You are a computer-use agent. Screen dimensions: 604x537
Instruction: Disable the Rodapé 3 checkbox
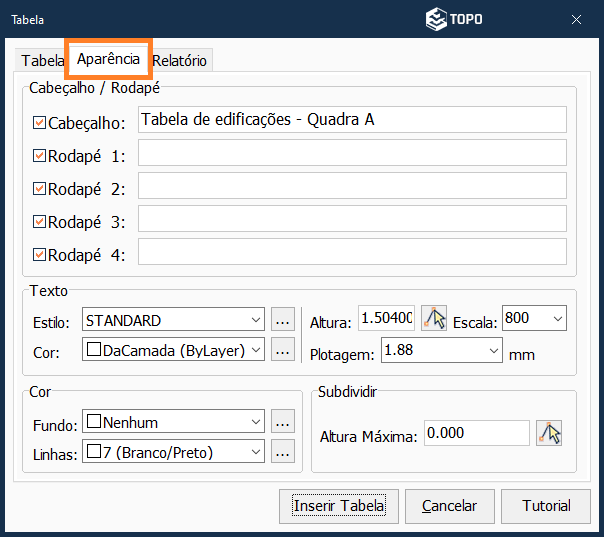40,221
